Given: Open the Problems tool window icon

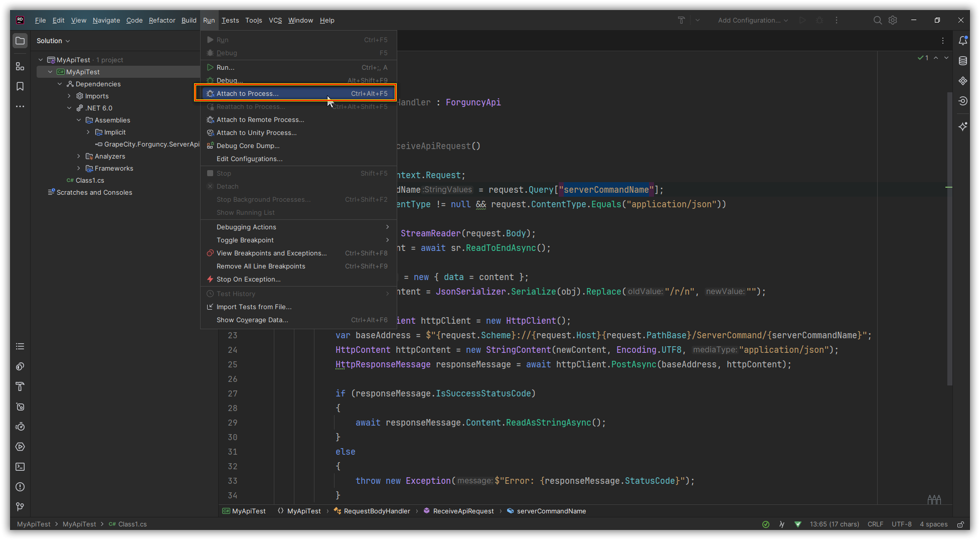Looking at the screenshot, I should coord(20,487).
